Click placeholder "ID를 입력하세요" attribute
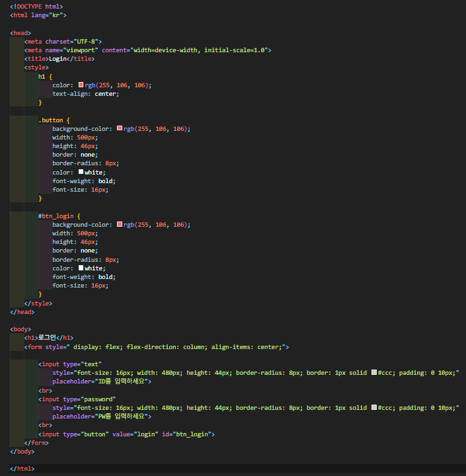466x476 pixels. tap(102, 381)
